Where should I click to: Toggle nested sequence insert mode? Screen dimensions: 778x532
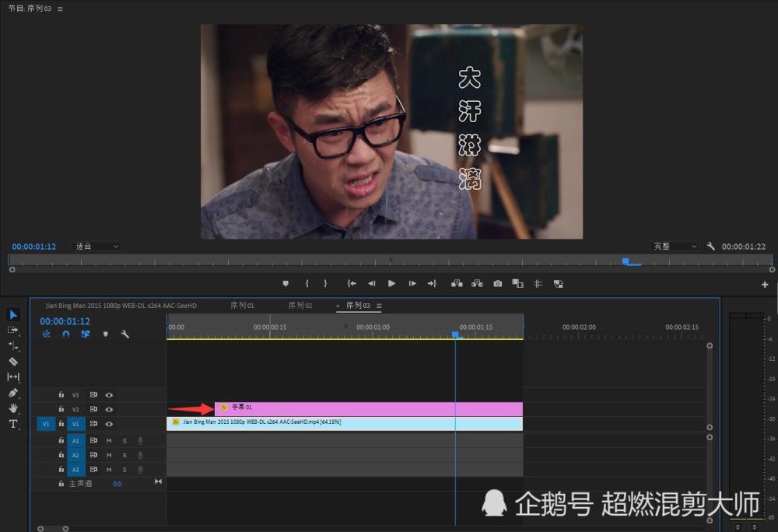pos(46,334)
